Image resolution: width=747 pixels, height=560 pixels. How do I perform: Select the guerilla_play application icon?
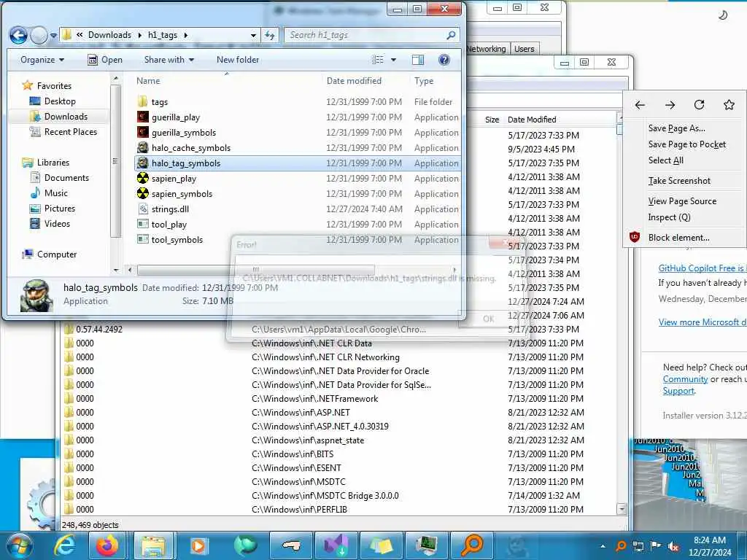142,117
